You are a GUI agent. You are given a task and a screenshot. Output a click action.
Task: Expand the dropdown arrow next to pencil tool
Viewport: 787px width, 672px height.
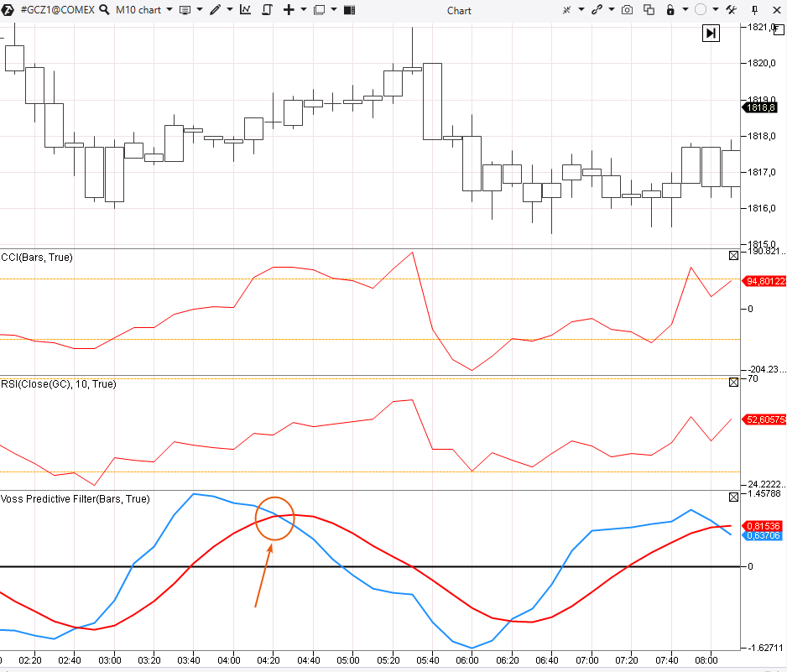click(229, 10)
